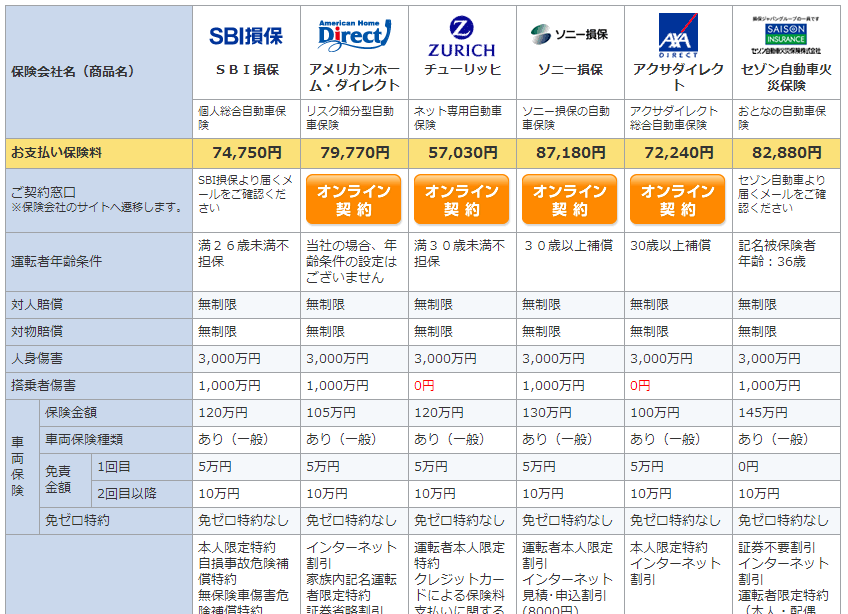This screenshot has height=614, width=848.
Task: Click the アクサダイレクト総合自動車保険 product name
Action: [x=674, y=118]
